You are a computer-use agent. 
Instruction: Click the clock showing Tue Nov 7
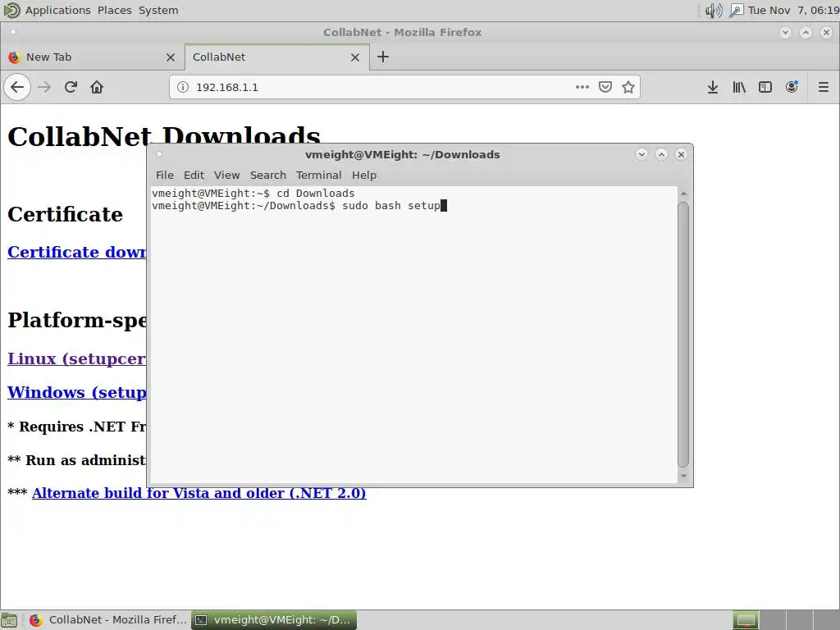793,10
